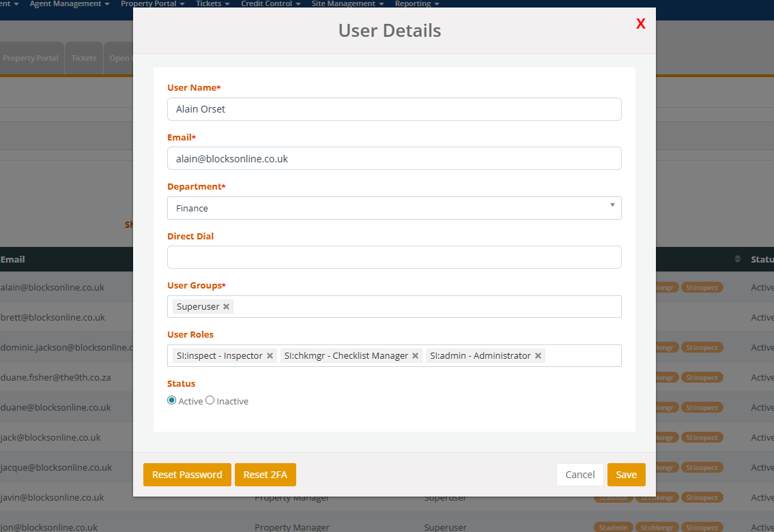Image resolution: width=774 pixels, height=532 pixels.
Task: Save the user details
Action: [626, 475]
